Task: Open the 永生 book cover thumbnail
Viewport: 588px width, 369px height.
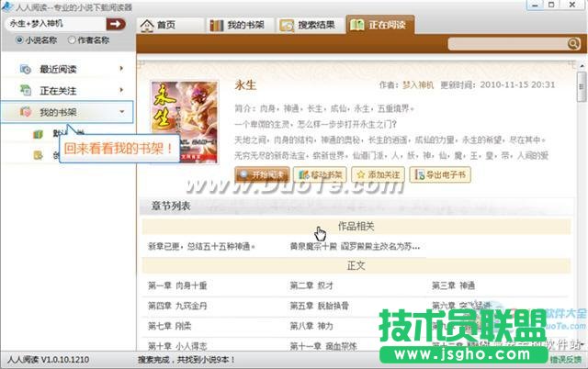Action: pos(184,122)
